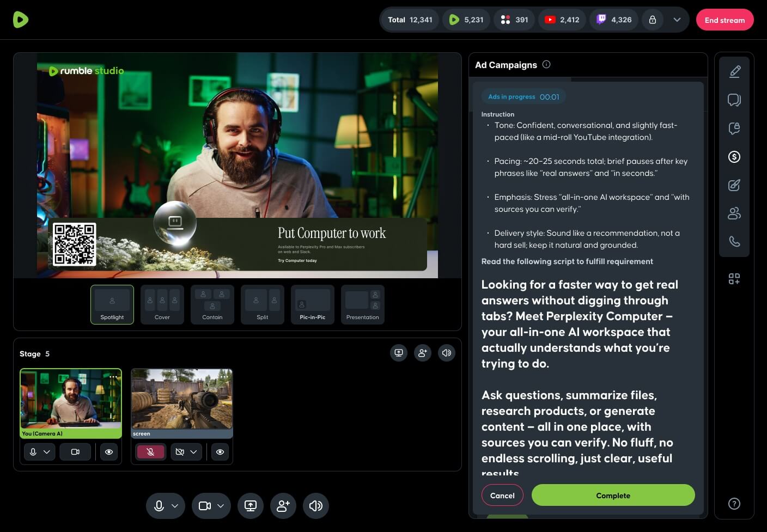Click the QR code on stream preview
Image resolution: width=767 pixels, height=532 pixels.
pyautogui.click(x=75, y=244)
